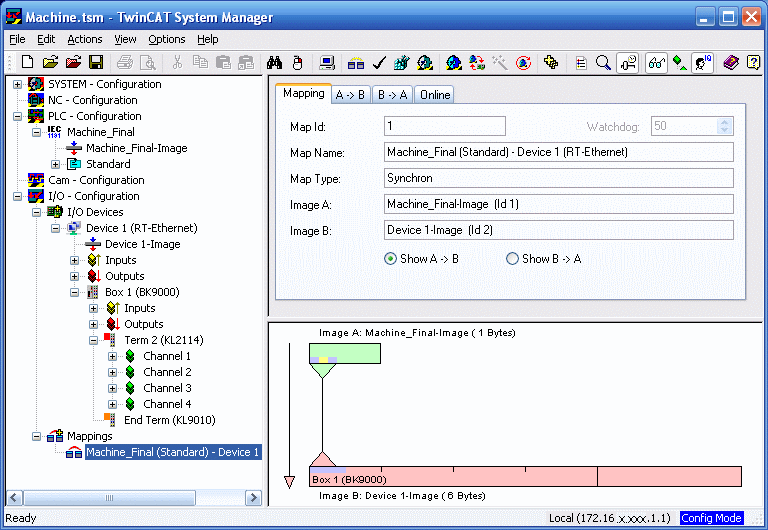Screen dimensions: 768x530
Task: Open the View menu
Action: click(125, 39)
